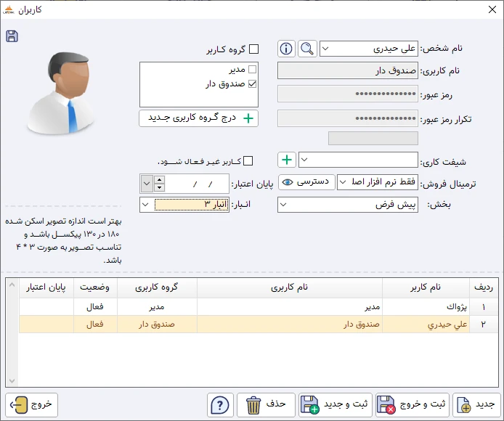
Task: Click صندوق دار group cell in table
Action: tap(157, 324)
